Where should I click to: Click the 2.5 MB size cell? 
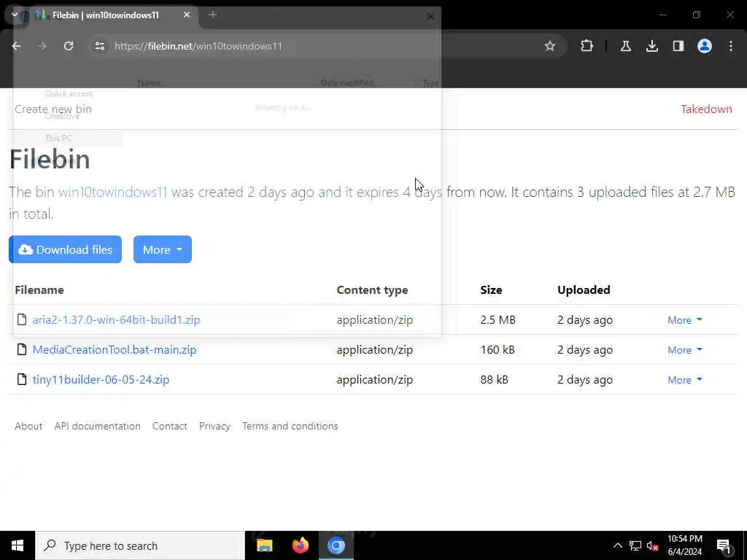498,319
